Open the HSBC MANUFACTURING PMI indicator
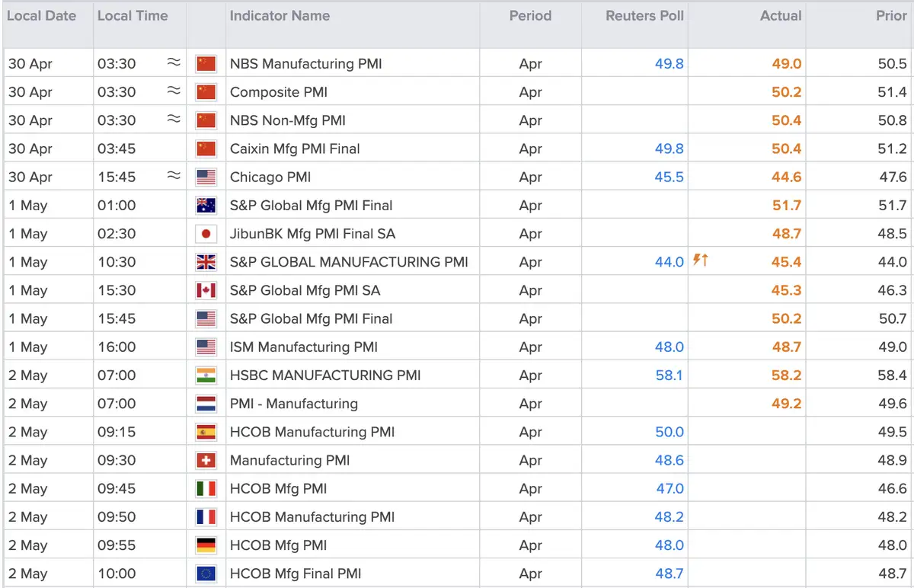 (325, 375)
